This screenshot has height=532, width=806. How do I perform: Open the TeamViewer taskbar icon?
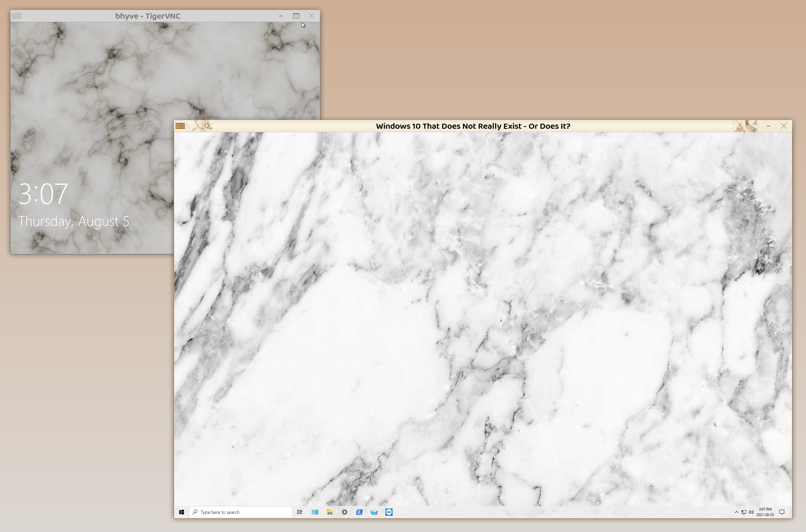[389, 512]
